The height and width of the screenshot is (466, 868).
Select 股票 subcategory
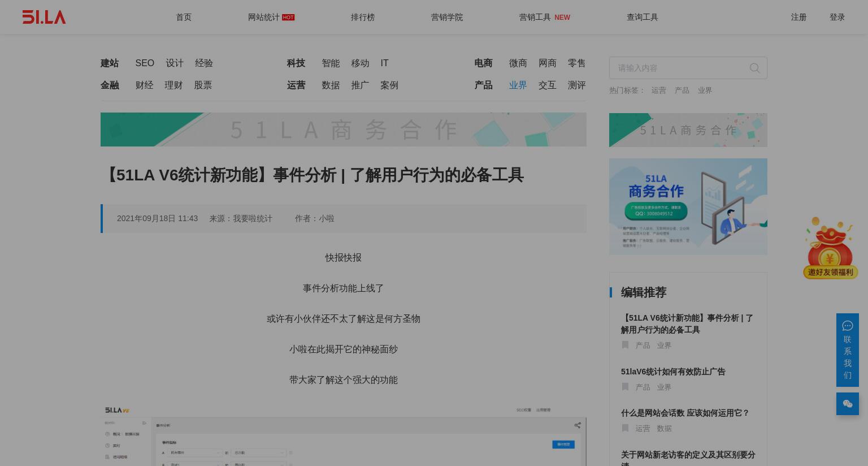[203, 85]
